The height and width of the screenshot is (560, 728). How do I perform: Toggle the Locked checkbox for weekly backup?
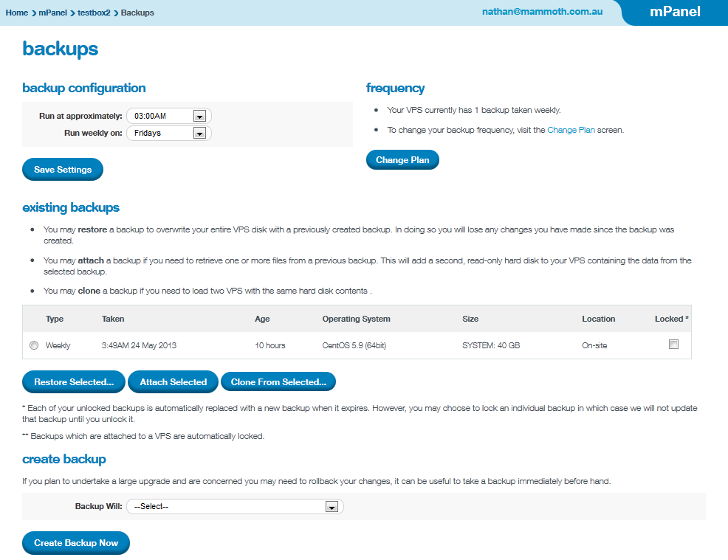pyautogui.click(x=673, y=345)
